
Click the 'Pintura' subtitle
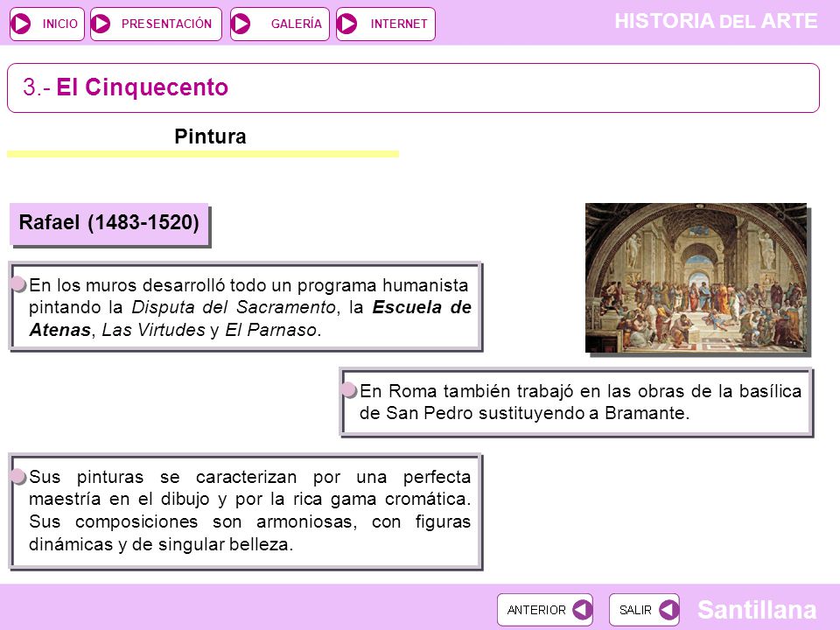click(210, 136)
